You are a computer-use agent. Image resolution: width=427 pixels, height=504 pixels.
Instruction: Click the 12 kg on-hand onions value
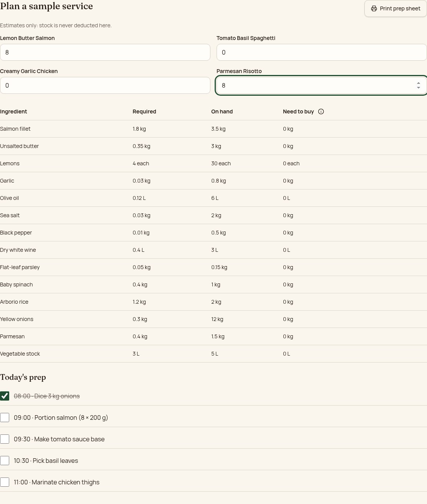point(217,319)
